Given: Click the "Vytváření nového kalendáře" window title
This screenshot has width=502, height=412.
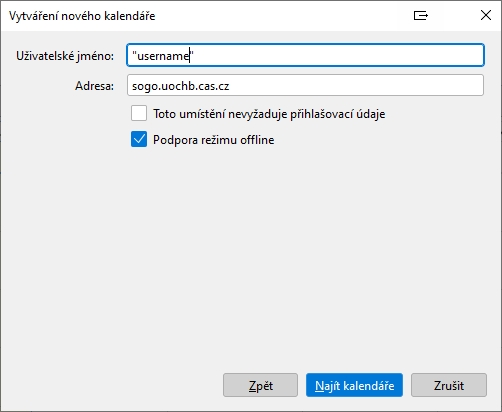Looking at the screenshot, I should [x=82, y=16].
